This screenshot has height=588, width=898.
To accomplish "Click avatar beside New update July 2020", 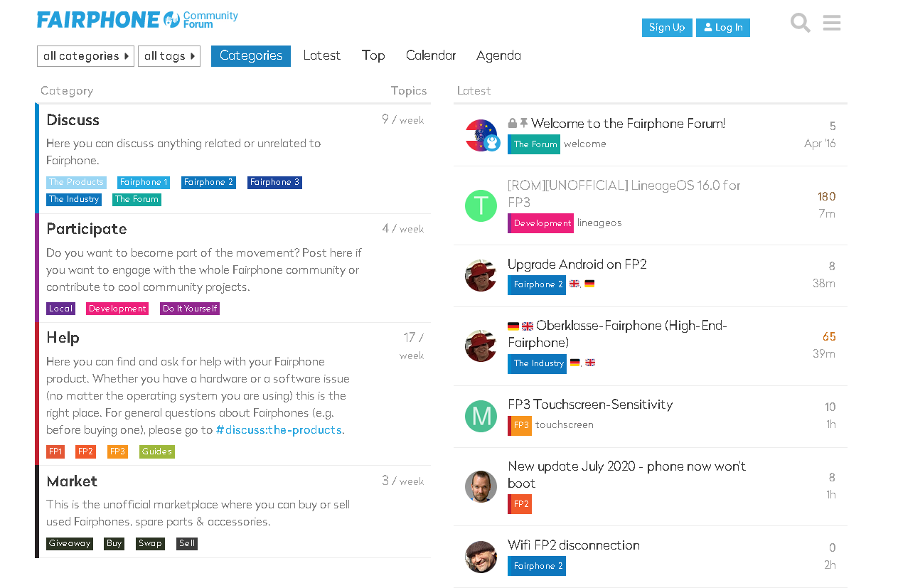I will pyautogui.click(x=481, y=486).
